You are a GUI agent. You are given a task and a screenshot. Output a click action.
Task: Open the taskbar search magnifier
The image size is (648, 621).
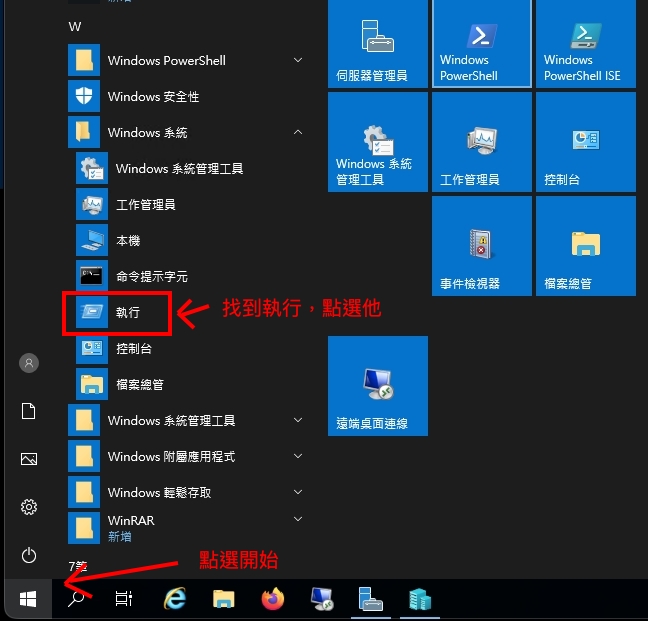pos(76,598)
